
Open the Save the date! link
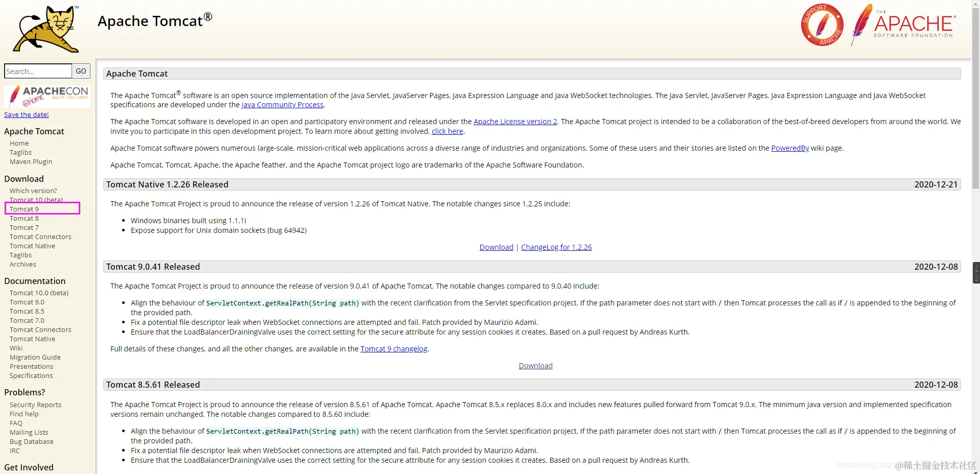[x=27, y=115]
